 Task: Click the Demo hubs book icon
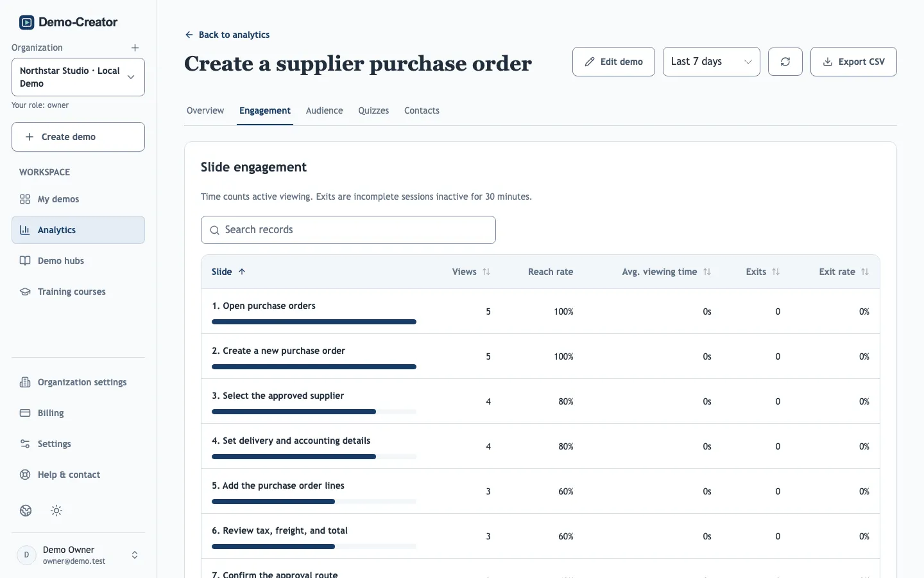tap(25, 261)
